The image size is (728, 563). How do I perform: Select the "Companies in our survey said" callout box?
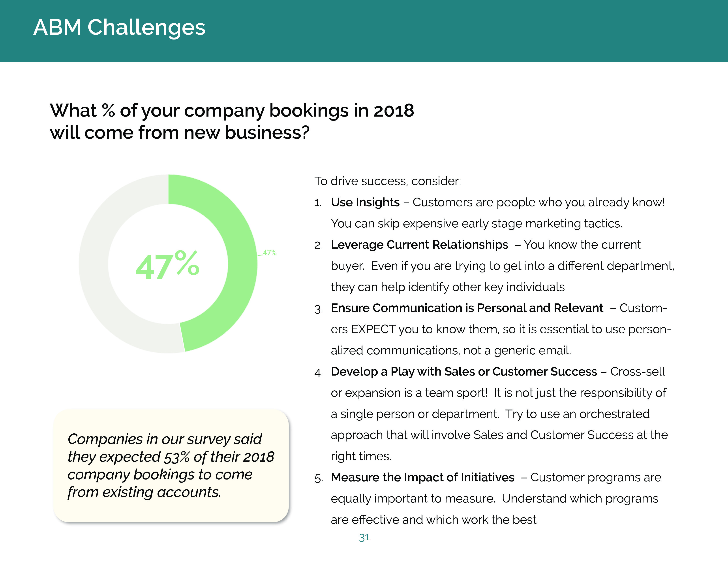point(171,465)
